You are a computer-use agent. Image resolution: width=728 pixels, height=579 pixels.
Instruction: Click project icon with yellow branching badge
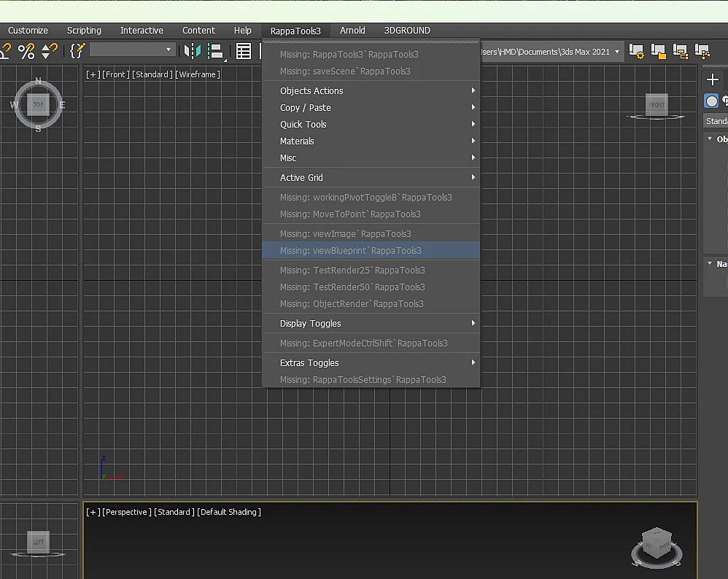(702, 51)
